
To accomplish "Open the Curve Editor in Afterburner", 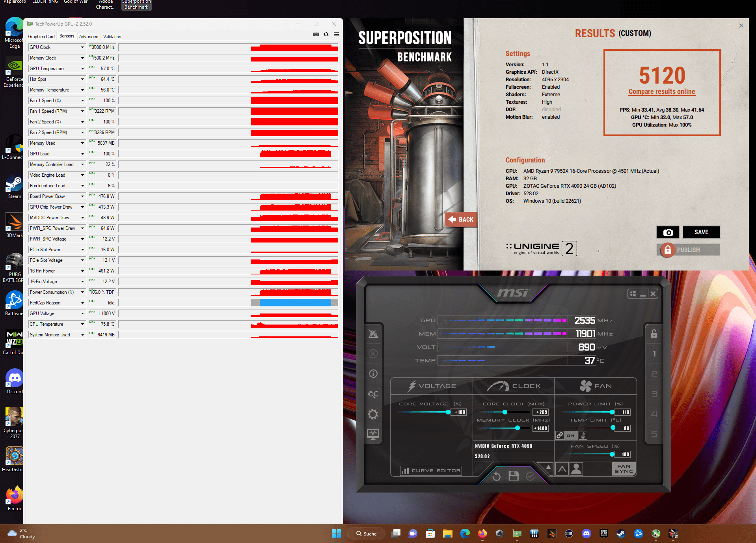I will (x=430, y=470).
